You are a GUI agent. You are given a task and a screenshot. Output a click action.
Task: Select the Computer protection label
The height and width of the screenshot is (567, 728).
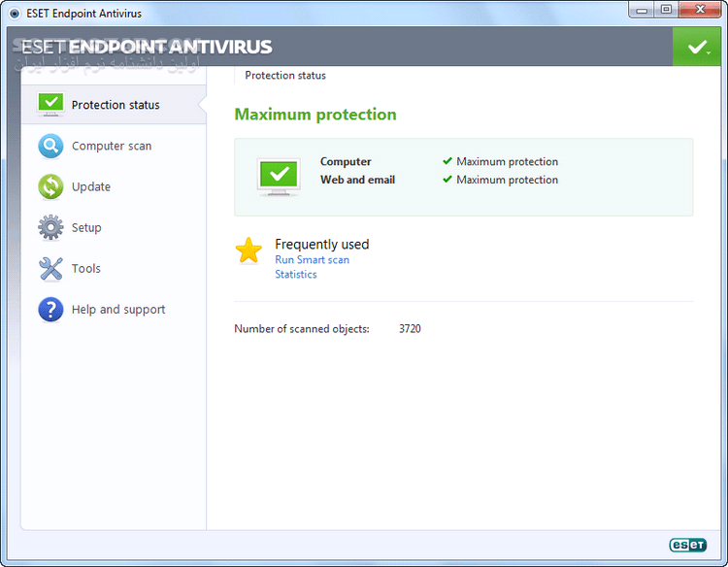[x=346, y=161]
